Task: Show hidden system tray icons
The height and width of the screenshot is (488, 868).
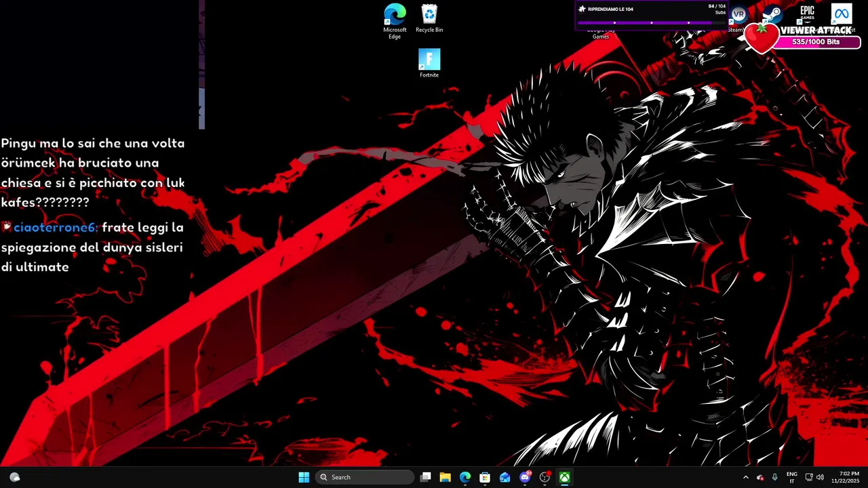Action: click(x=745, y=477)
